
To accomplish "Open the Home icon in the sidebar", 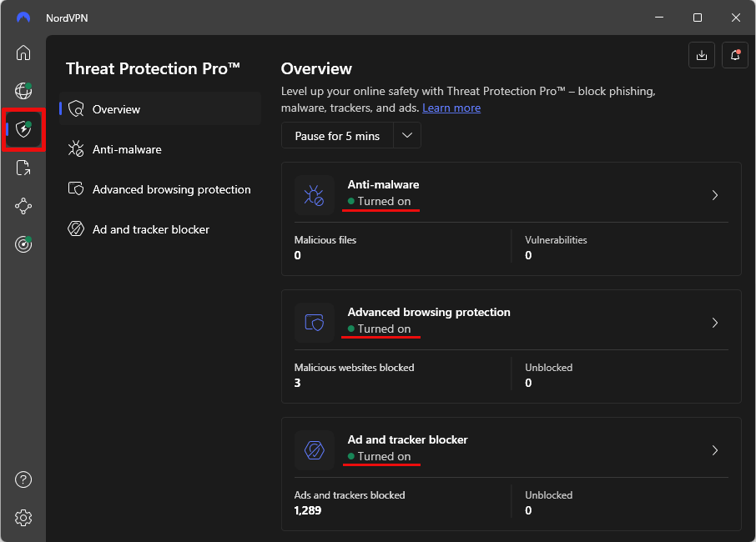I will tap(23, 53).
